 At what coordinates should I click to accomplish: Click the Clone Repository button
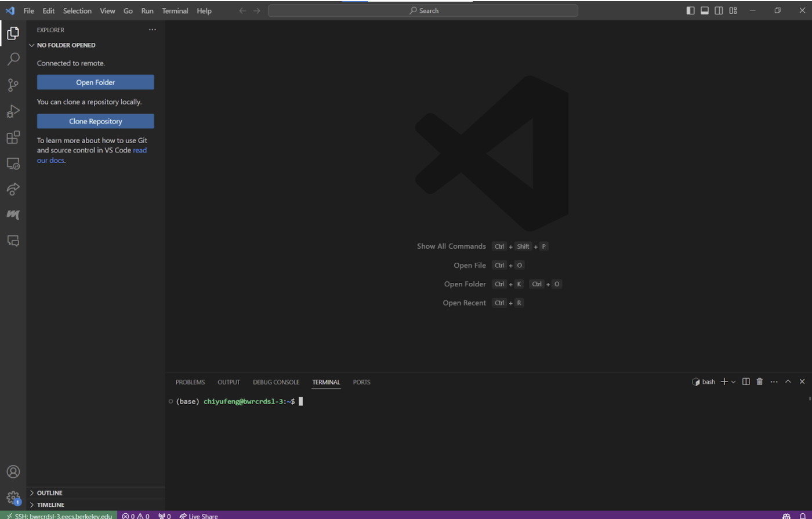(96, 121)
